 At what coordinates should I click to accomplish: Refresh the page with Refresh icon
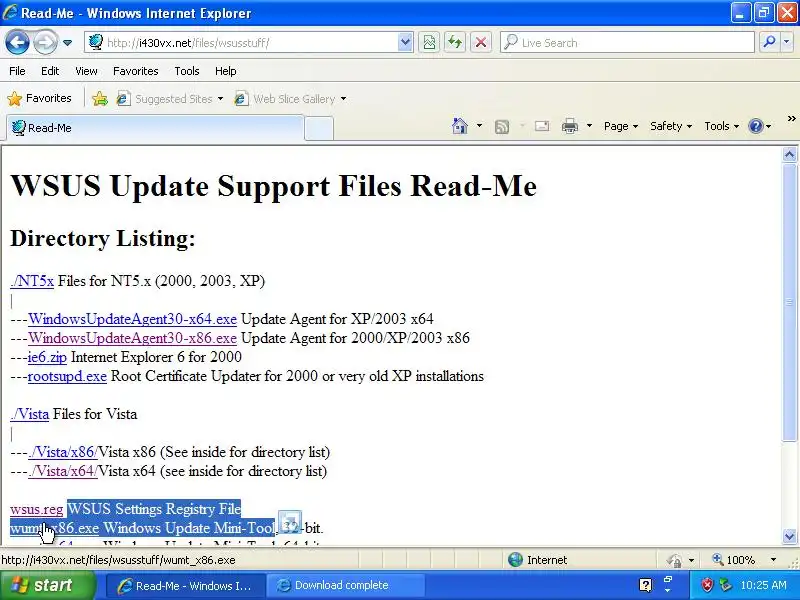455,42
